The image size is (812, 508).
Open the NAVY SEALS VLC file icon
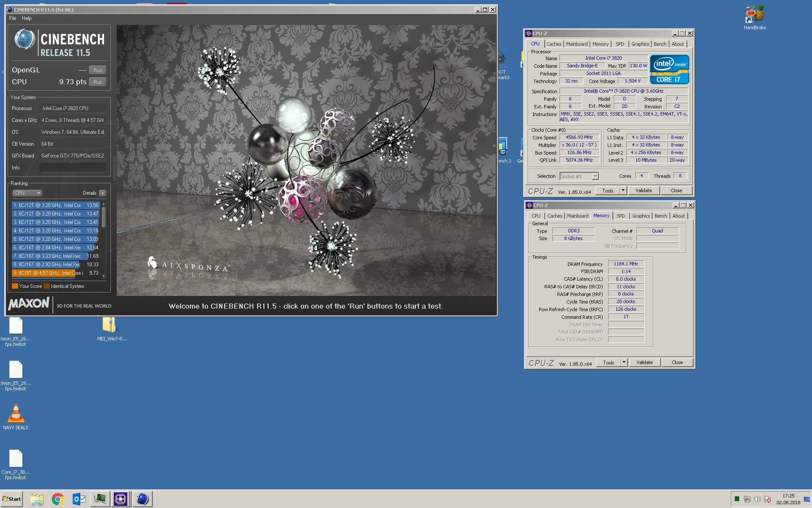click(x=16, y=417)
